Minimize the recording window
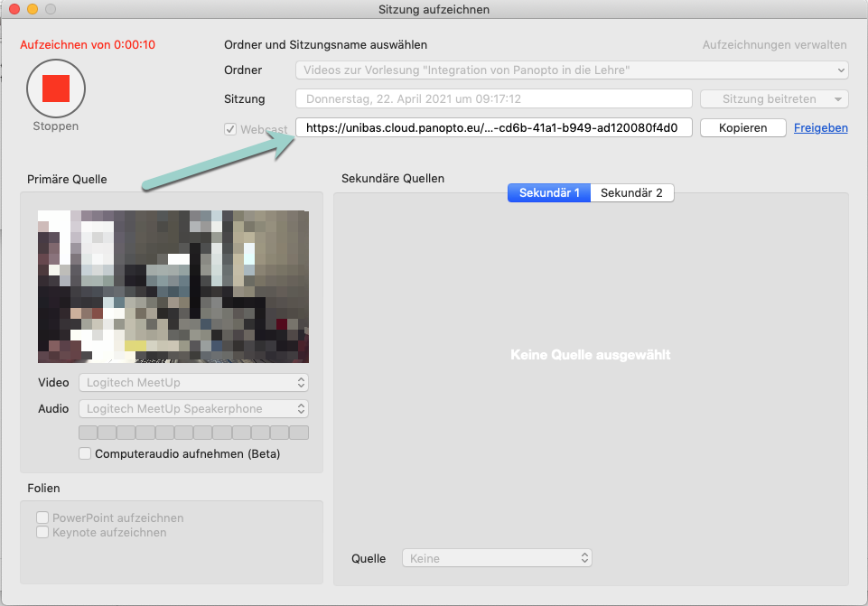The image size is (868, 606). [32, 10]
